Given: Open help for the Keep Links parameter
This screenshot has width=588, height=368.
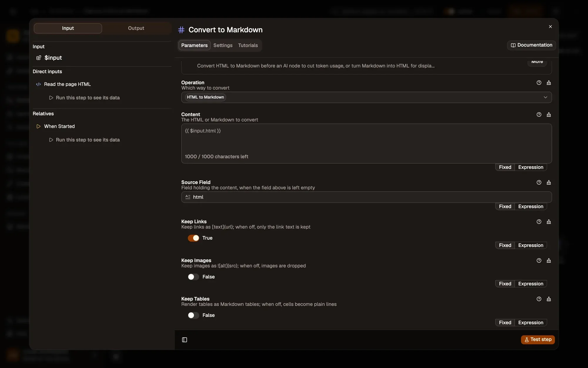Looking at the screenshot, I should click(539, 222).
